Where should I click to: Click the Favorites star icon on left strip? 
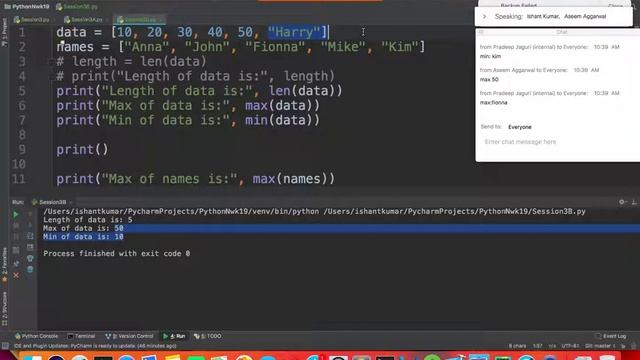tap(4, 280)
